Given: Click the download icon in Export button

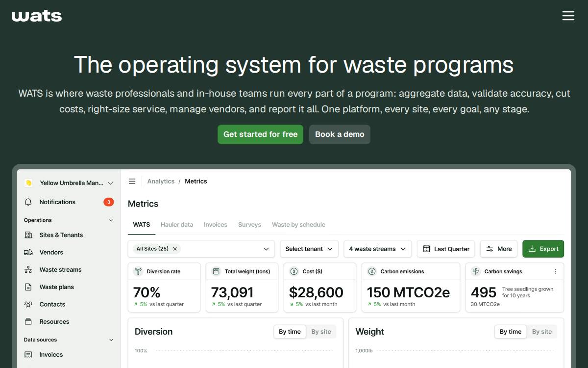Looking at the screenshot, I should pyautogui.click(x=532, y=249).
